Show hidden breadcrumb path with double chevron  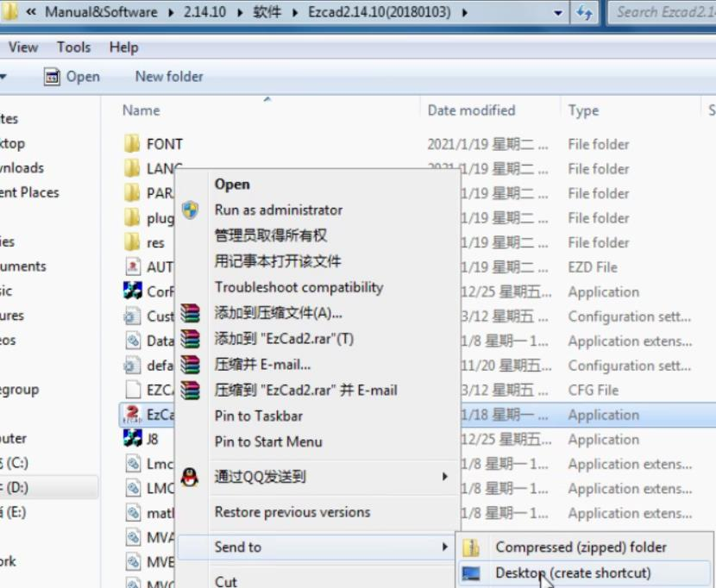coord(30,12)
